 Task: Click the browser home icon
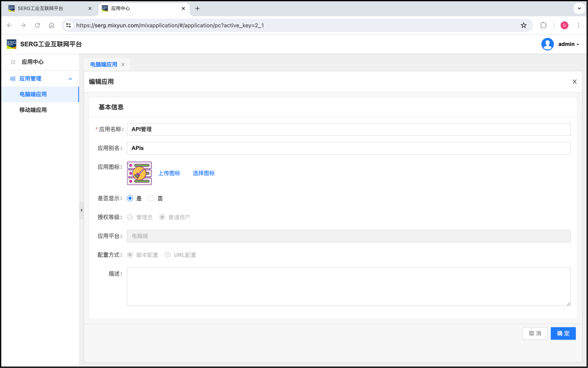(51, 26)
